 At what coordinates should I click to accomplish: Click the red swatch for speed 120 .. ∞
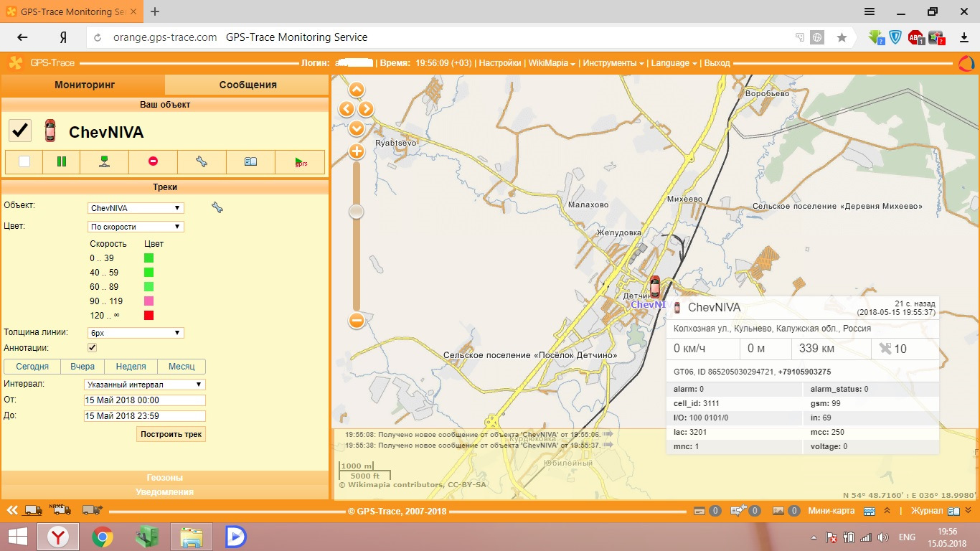click(x=149, y=315)
